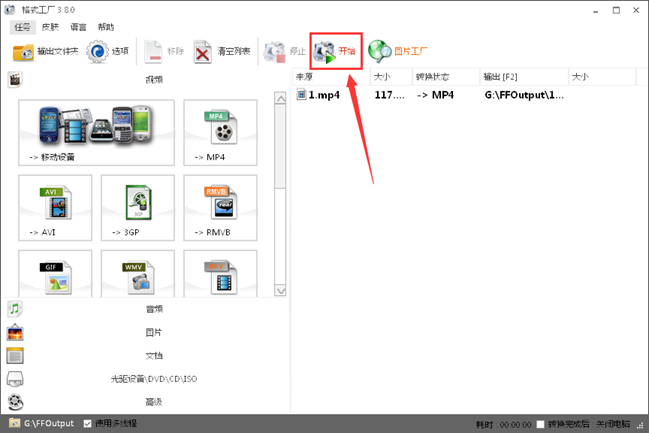
Task: Click the 移除 remove toolbar icon
Action: coord(153,52)
